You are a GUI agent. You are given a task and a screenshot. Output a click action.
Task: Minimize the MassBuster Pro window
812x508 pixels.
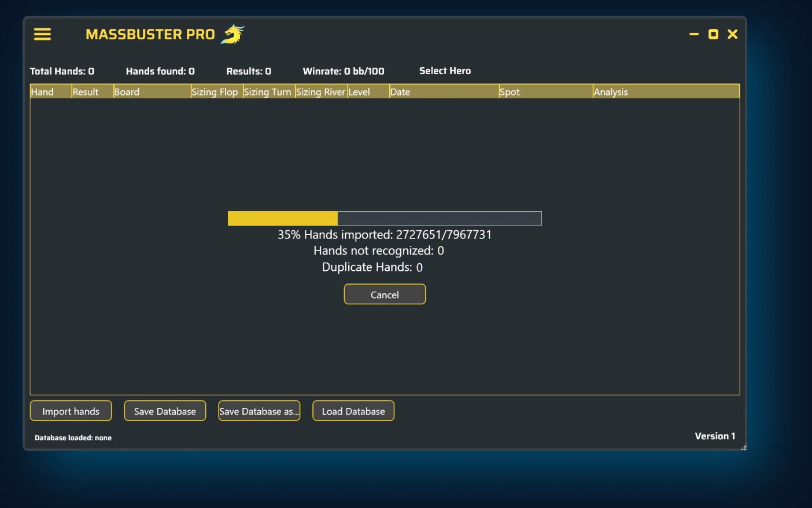pos(694,34)
